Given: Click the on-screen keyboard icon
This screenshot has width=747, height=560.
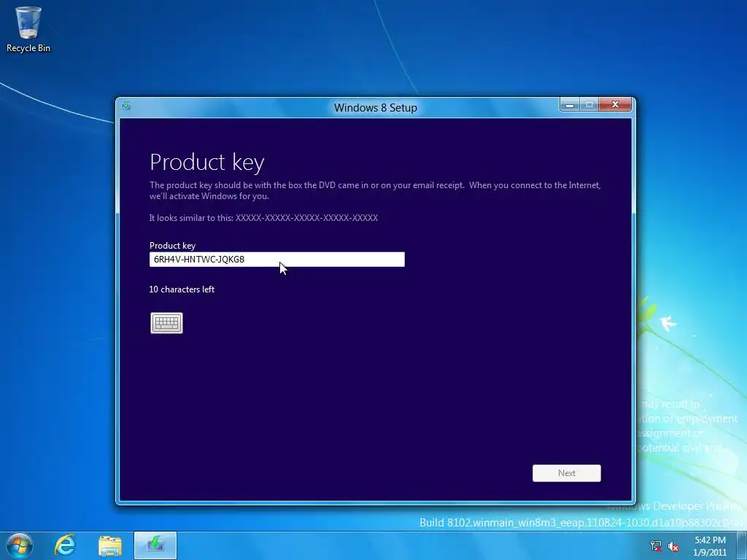Looking at the screenshot, I should [x=166, y=323].
